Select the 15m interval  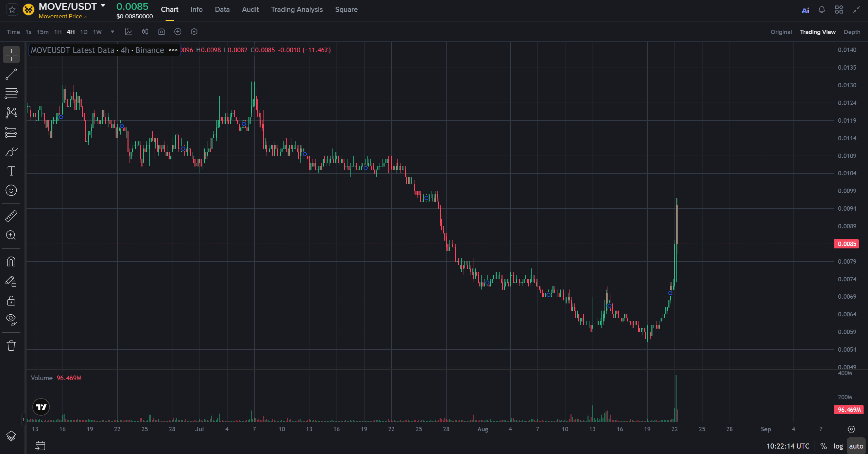[43, 32]
